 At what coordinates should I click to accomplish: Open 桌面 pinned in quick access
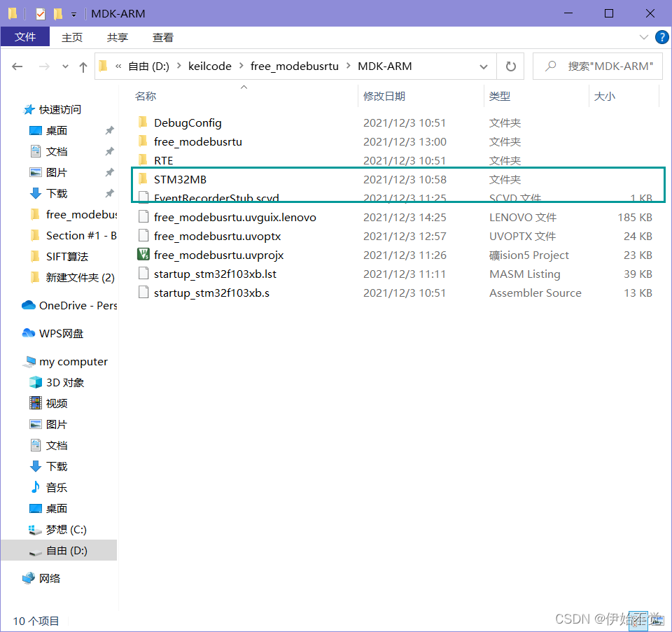[x=48, y=130]
